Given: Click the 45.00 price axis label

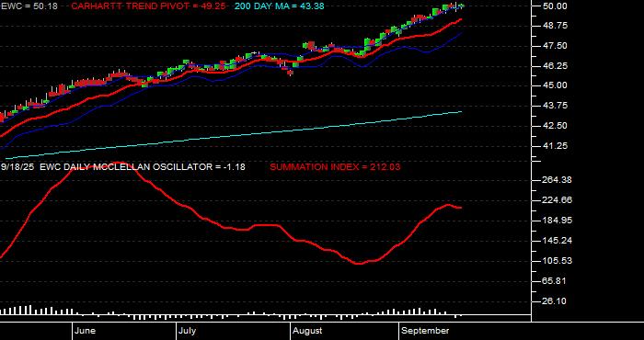Looking at the screenshot, I should [x=555, y=85].
